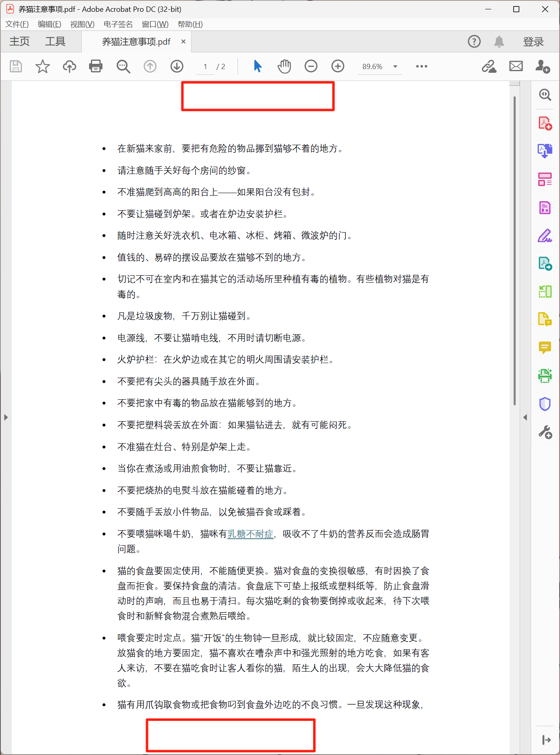560x755 pixels.
Task: Share with others person-plus icon
Action: [543, 66]
